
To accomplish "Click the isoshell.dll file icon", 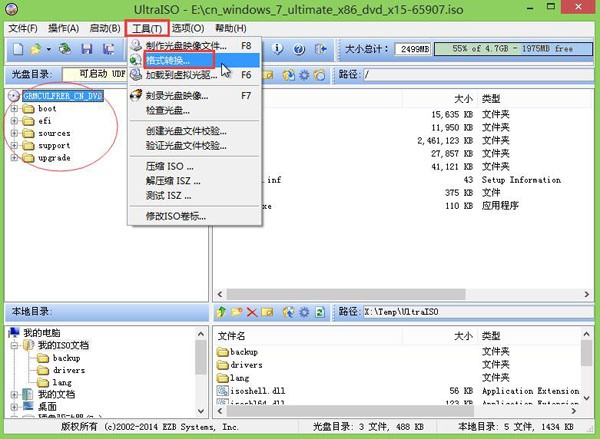I will tap(222, 391).
